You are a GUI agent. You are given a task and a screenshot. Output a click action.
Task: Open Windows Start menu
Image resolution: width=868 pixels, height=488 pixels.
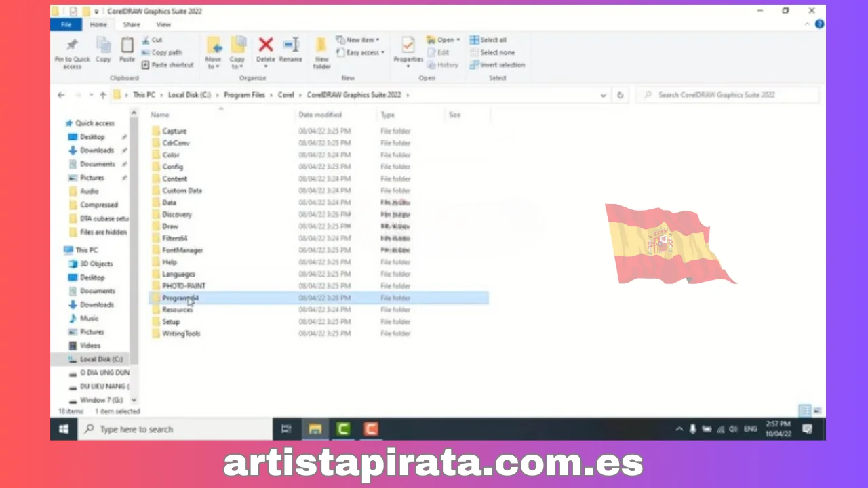click(x=64, y=429)
